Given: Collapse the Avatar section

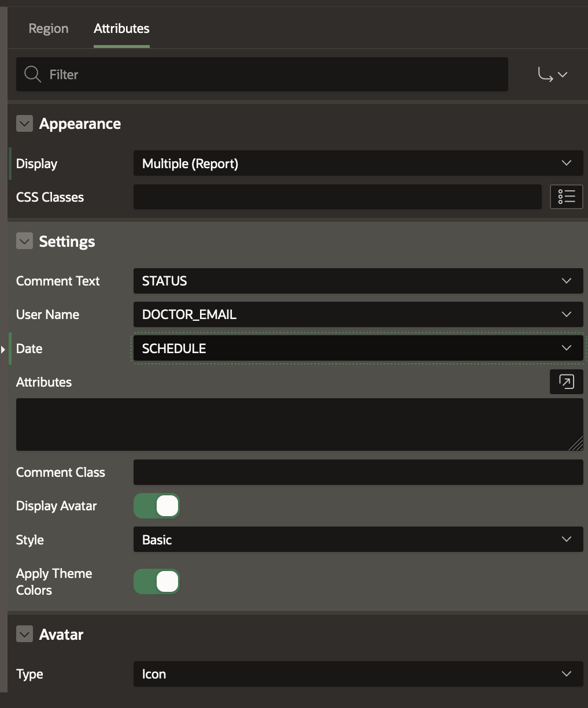Looking at the screenshot, I should pos(24,634).
